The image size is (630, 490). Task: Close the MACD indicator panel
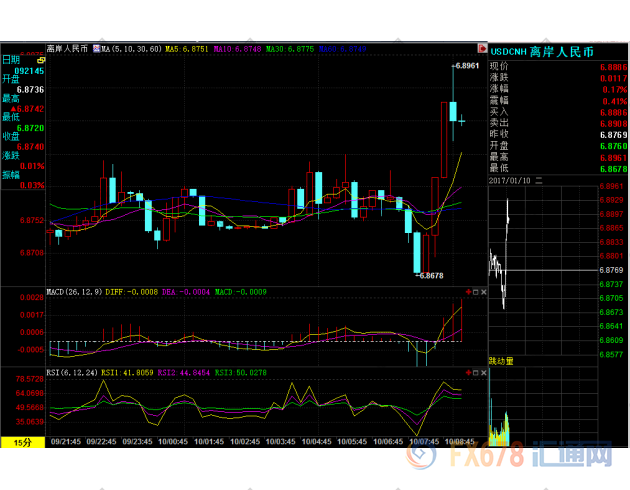point(481,292)
